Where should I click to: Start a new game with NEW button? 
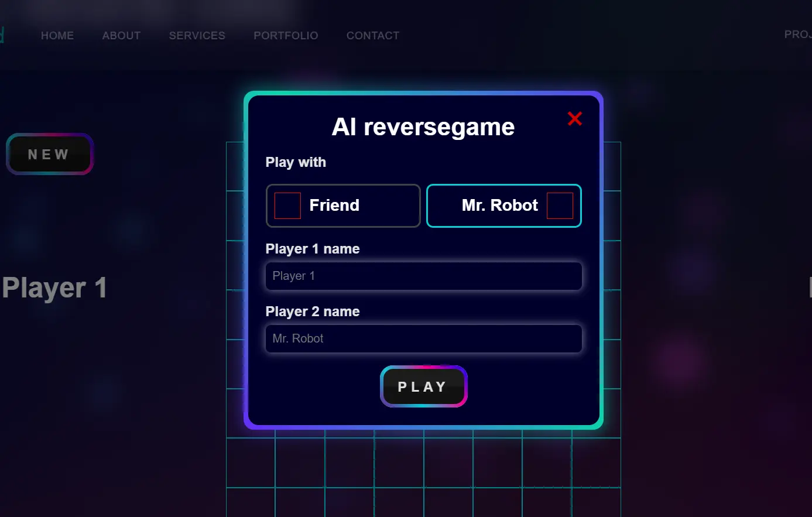pos(49,155)
